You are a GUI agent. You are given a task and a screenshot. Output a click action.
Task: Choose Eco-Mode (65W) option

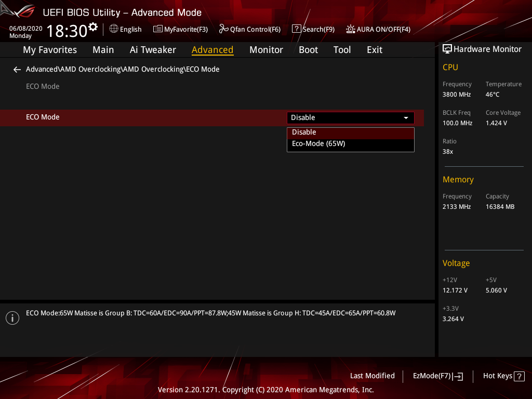coord(351,144)
